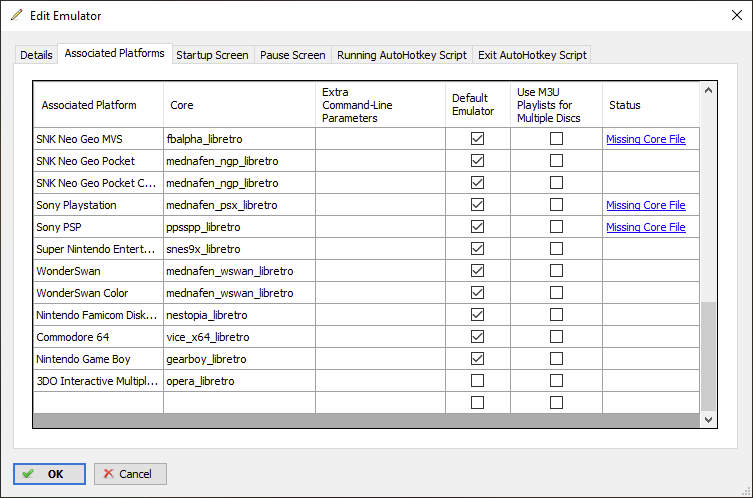Switch to the Details tab
753x498 pixels.
coord(36,55)
